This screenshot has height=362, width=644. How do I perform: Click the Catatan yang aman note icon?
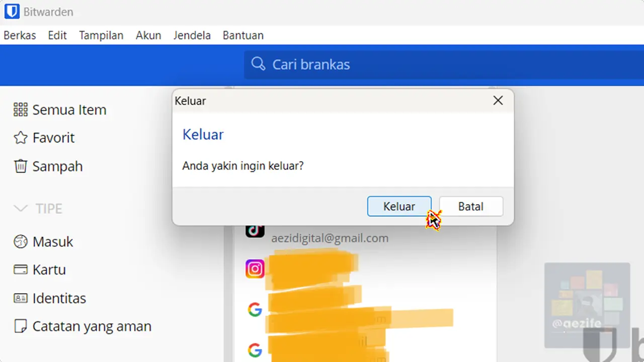coord(21,326)
